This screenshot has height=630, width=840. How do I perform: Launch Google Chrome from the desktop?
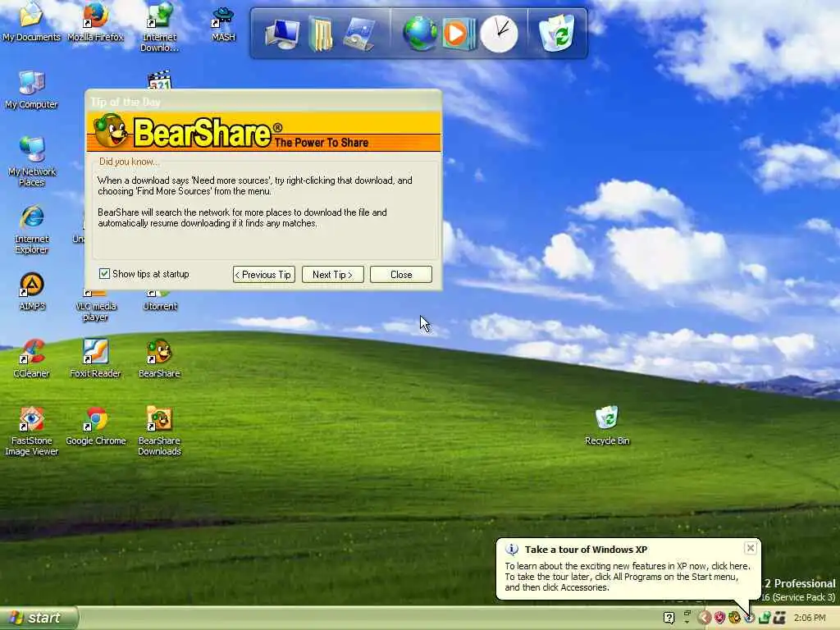coord(95,427)
